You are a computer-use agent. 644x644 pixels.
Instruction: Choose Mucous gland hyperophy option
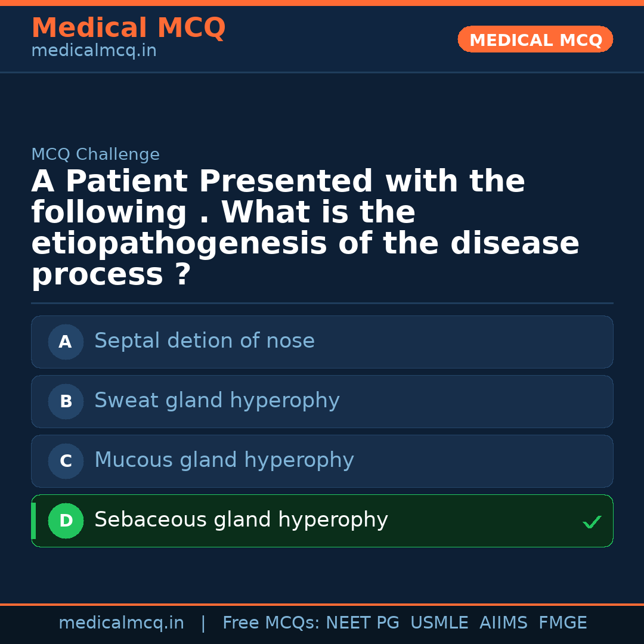coord(224,460)
